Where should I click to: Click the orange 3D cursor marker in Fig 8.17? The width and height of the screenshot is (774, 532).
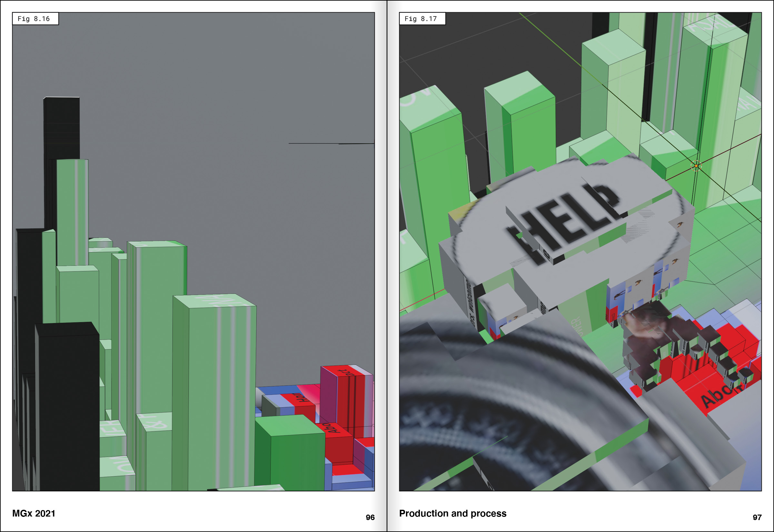point(696,166)
